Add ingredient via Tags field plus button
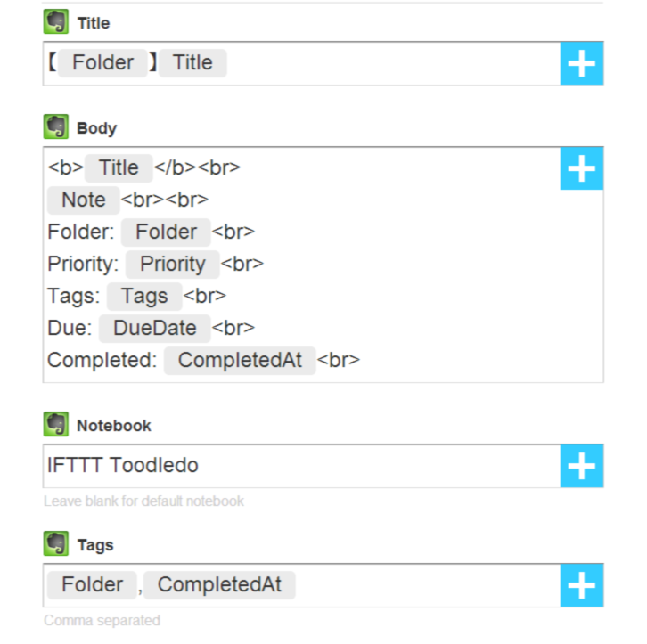The height and width of the screenshot is (644, 647). click(581, 585)
